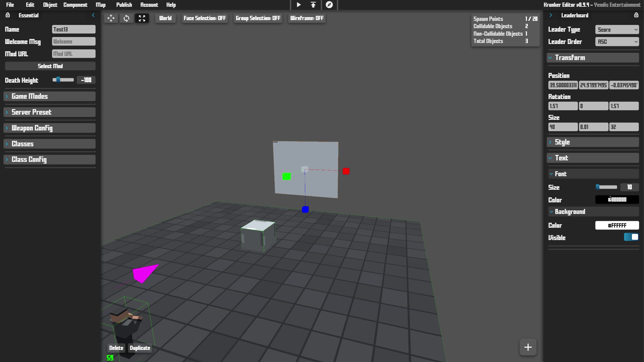Click the blue axis gizmo handle

point(305,209)
